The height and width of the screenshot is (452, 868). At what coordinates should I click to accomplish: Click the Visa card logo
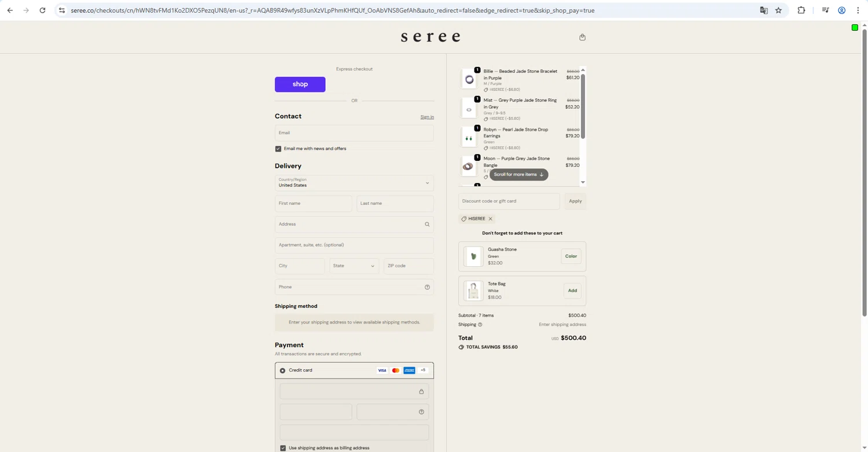[x=382, y=370]
